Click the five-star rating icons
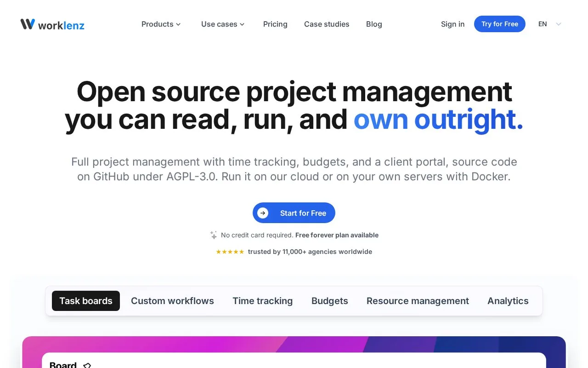The height and width of the screenshot is (368, 588). click(230, 252)
